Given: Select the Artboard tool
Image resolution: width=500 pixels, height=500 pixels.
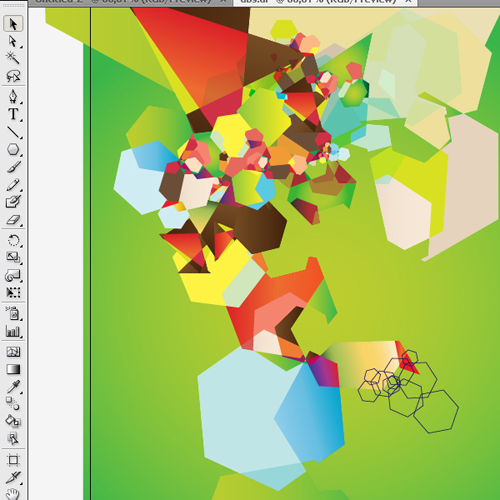Looking at the screenshot, I should (x=13, y=460).
